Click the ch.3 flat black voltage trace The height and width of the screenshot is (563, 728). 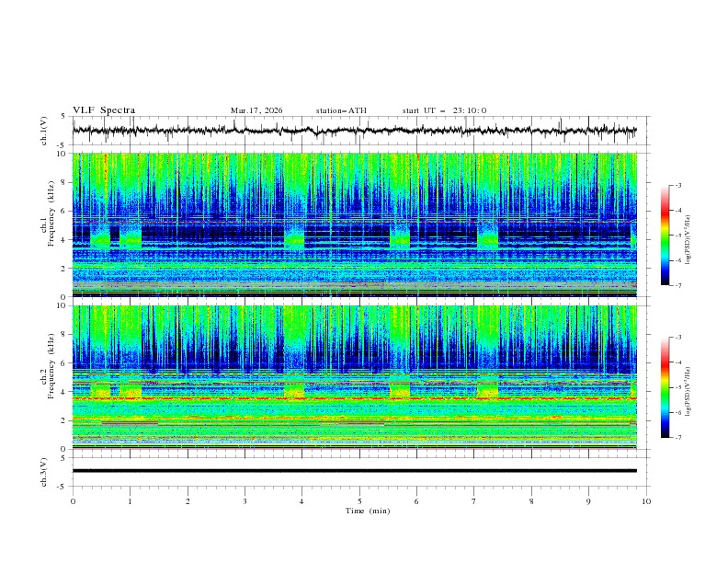tap(355, 471)
